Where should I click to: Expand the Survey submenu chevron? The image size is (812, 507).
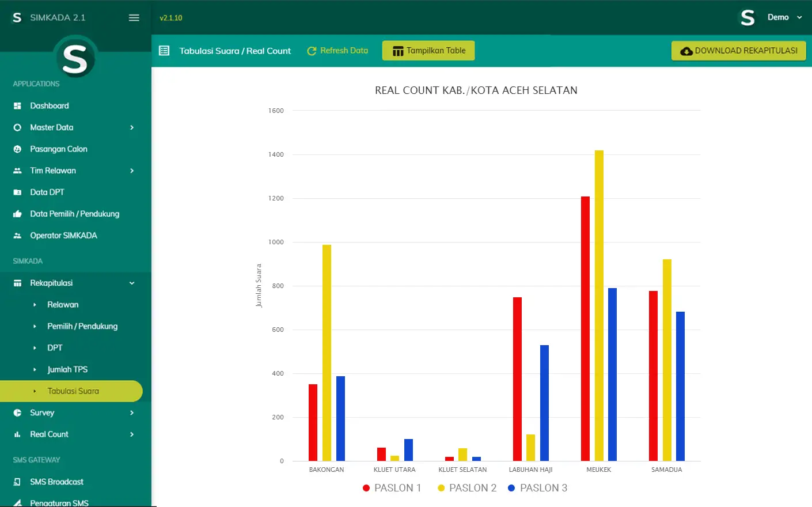point(132,413)
